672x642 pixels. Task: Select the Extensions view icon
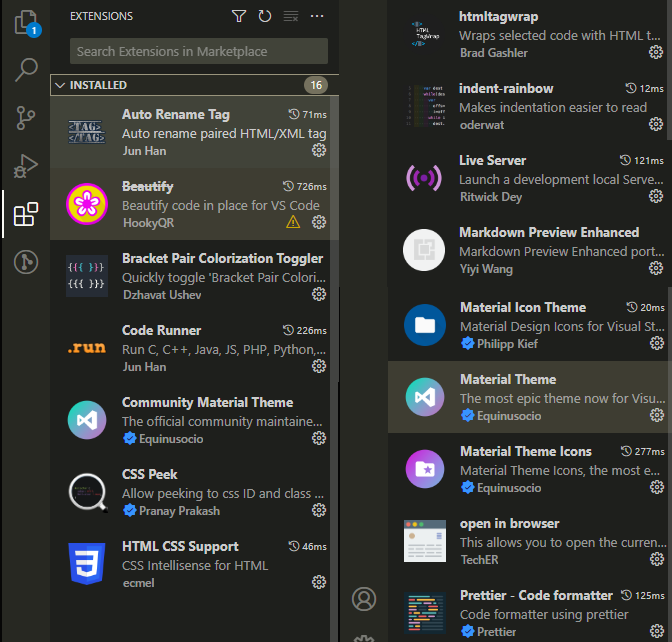(x=26, y=214)
